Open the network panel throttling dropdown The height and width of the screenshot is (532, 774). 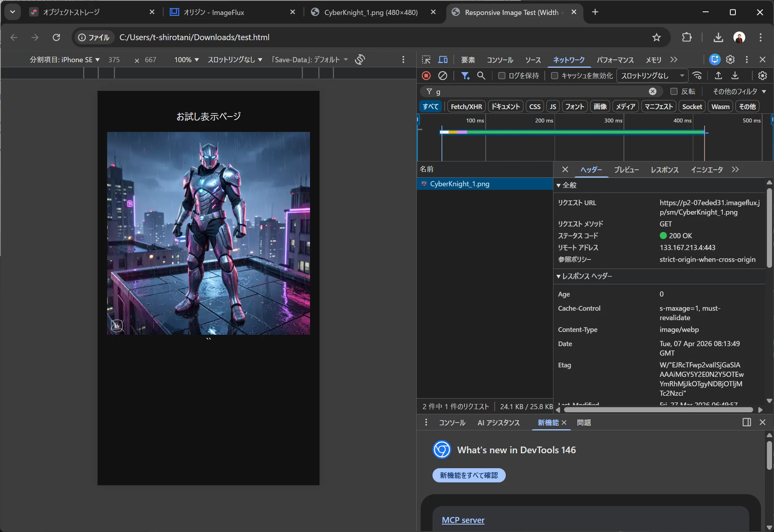pos(652,76)
